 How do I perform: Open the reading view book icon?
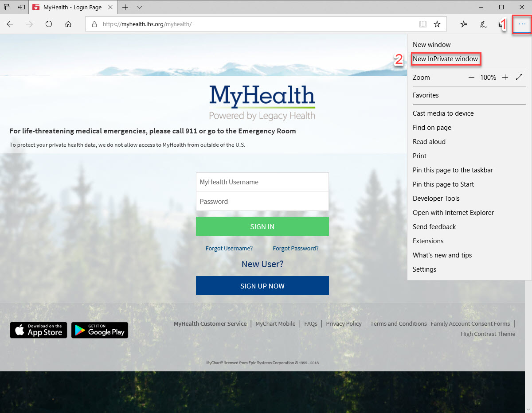423,24
